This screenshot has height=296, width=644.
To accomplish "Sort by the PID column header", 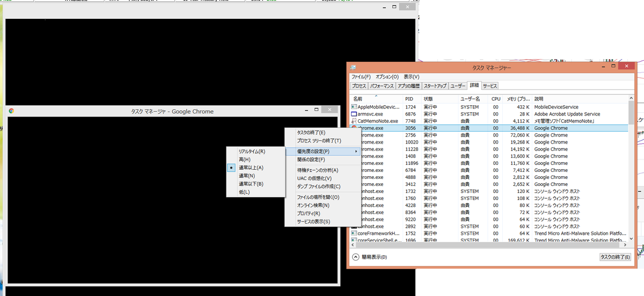I will tap(412, 99).
